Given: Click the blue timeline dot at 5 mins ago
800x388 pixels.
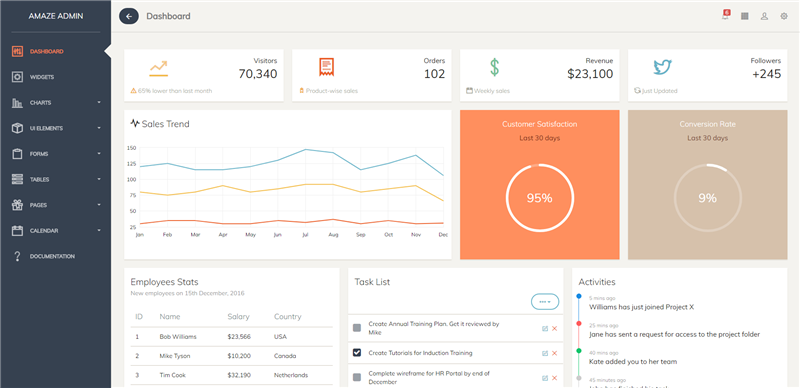Looking at the screenshot, I should 579,296.
